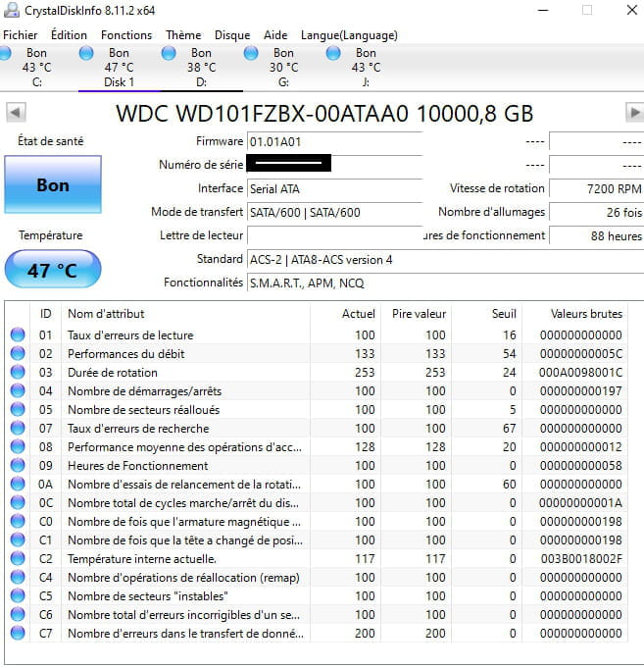Image resolution: width=644 pixels, height=668 pixels.
Task: Click the Interface field Serial ATA
Action: [x=334, y=188]
